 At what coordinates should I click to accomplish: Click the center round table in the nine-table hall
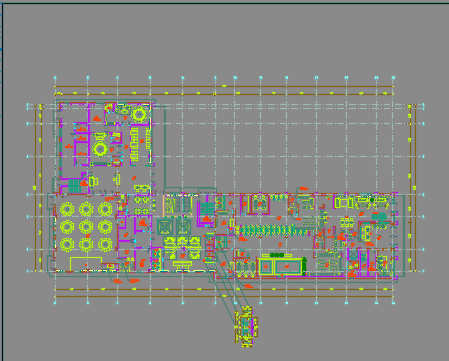(86, 227)
